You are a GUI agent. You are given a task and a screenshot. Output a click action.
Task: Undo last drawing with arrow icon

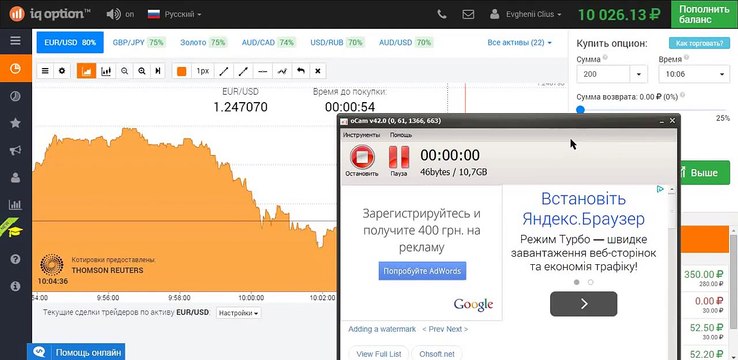301,71
